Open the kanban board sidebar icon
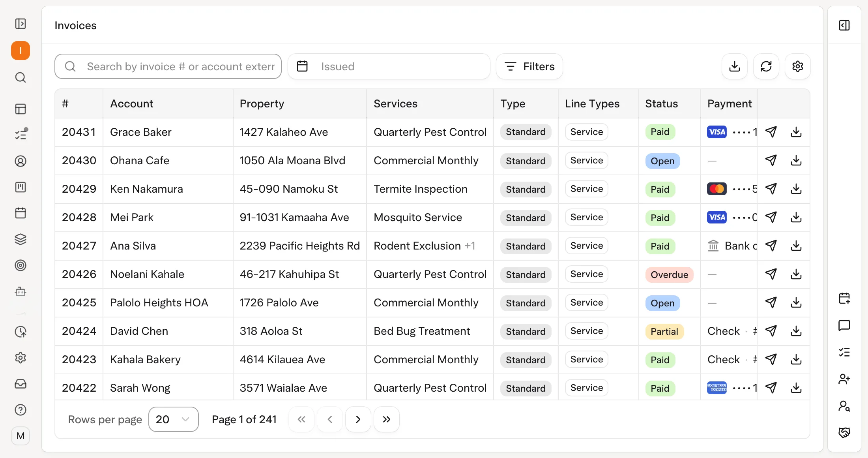The height and width of the screenshot is (458, 868). 21,187
